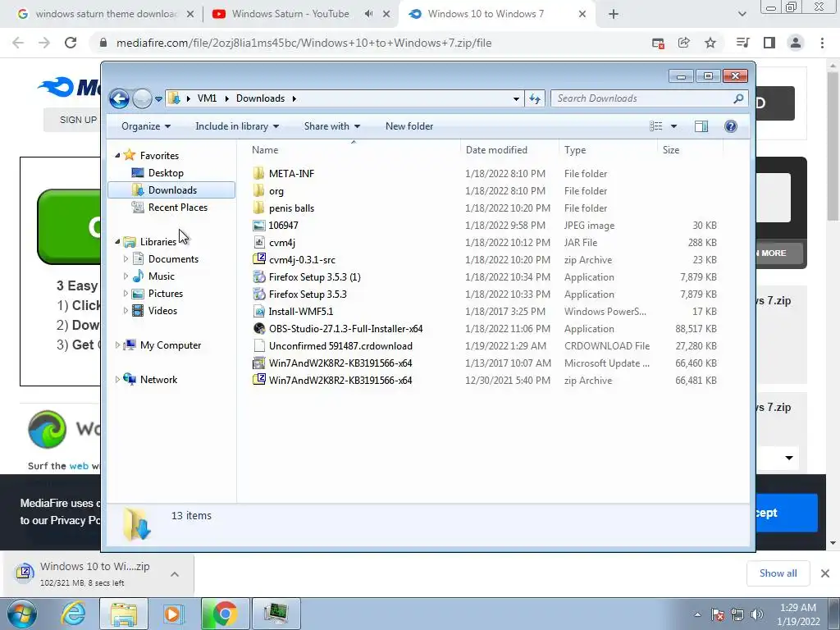Open Chrome three-dot menu
The width and height of the screenshot is (840, 630).
[822, 43]
